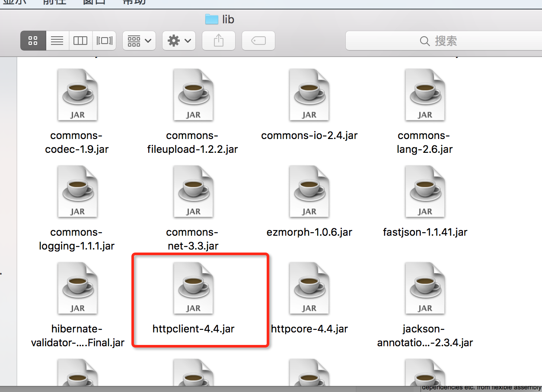Click the hibernate-validator Final.jar file name
The height and width of the screenshot is (392, 542).
78,336
